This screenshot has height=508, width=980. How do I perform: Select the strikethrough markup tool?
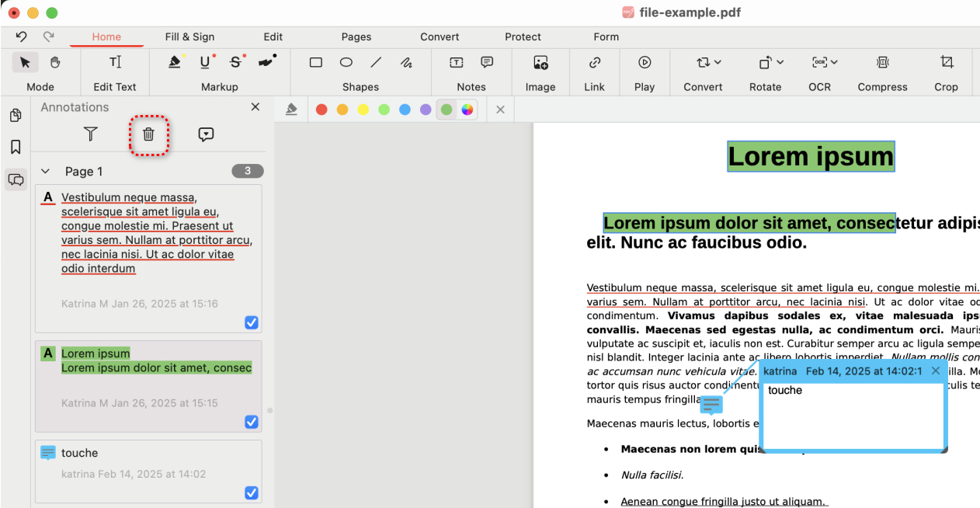click(x=236, y=62)
